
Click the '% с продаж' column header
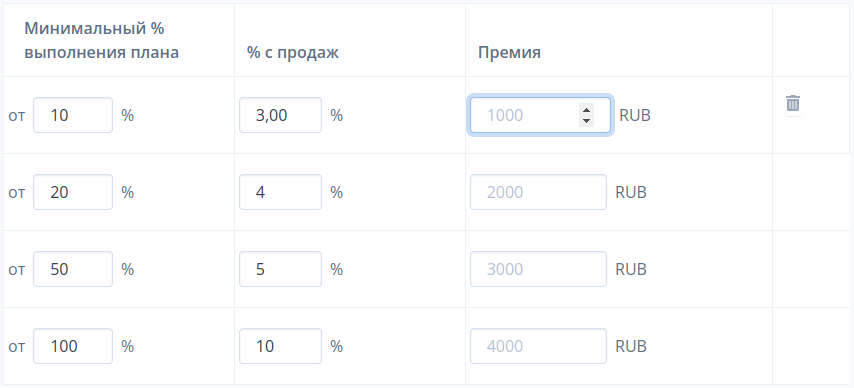tap(293, 53)
